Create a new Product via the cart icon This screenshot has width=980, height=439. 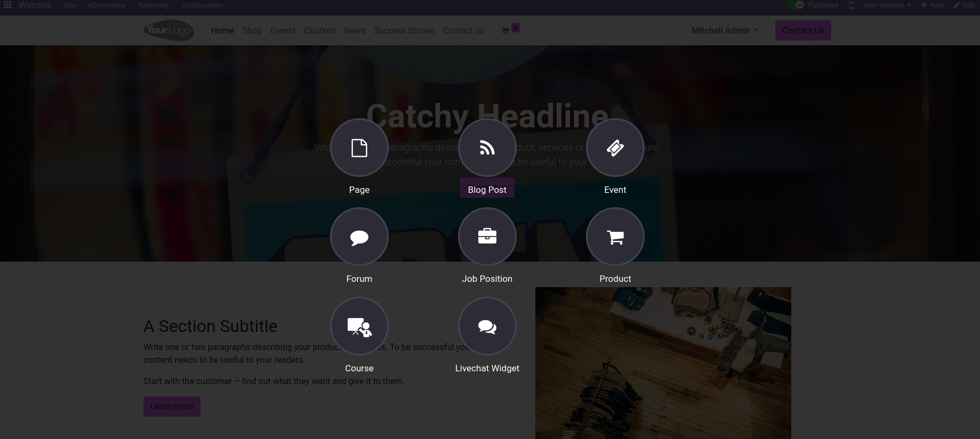[615, 237]
